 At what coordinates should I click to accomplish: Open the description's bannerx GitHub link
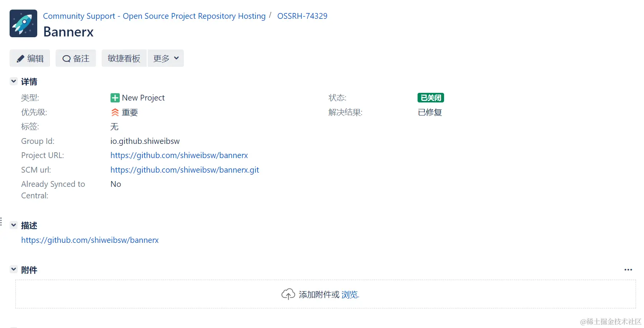[90, 240]
